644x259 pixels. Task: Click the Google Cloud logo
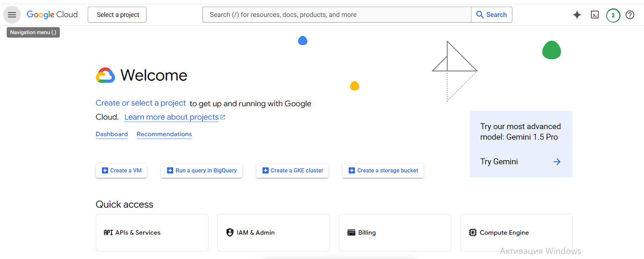(x=52, y=14)
